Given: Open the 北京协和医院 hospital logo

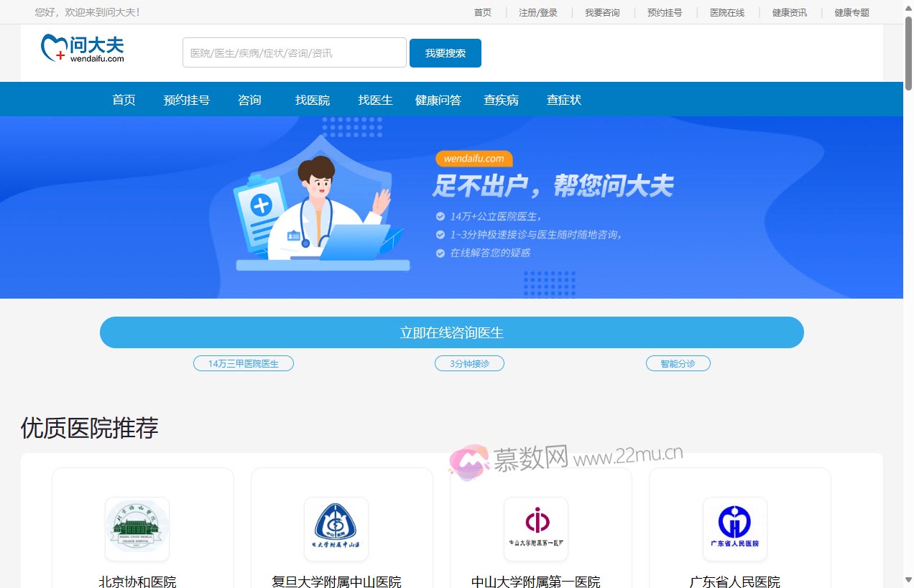Looking at the screenshot, I should (x=137, y=529).
